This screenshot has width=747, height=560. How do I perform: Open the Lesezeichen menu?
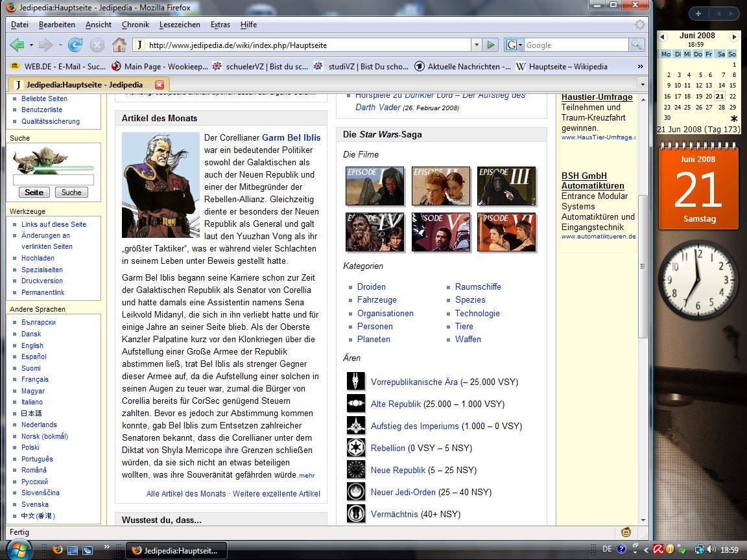[x=180, y=25]
